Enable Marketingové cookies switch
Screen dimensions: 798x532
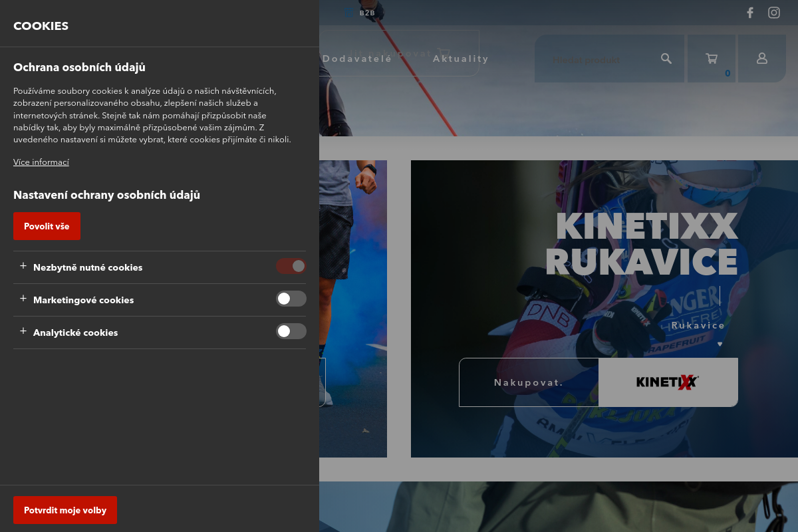click(x=291, y=299)
